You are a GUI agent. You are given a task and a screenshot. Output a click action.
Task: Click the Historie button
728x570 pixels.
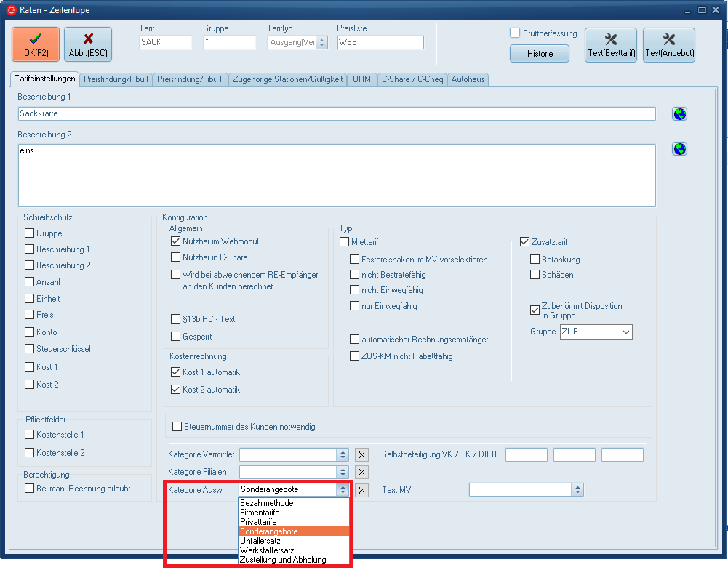pos(540,54)
